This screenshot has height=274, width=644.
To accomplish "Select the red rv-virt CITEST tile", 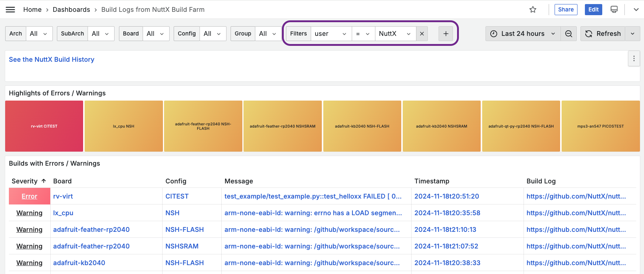I will [x=44, y=126].
